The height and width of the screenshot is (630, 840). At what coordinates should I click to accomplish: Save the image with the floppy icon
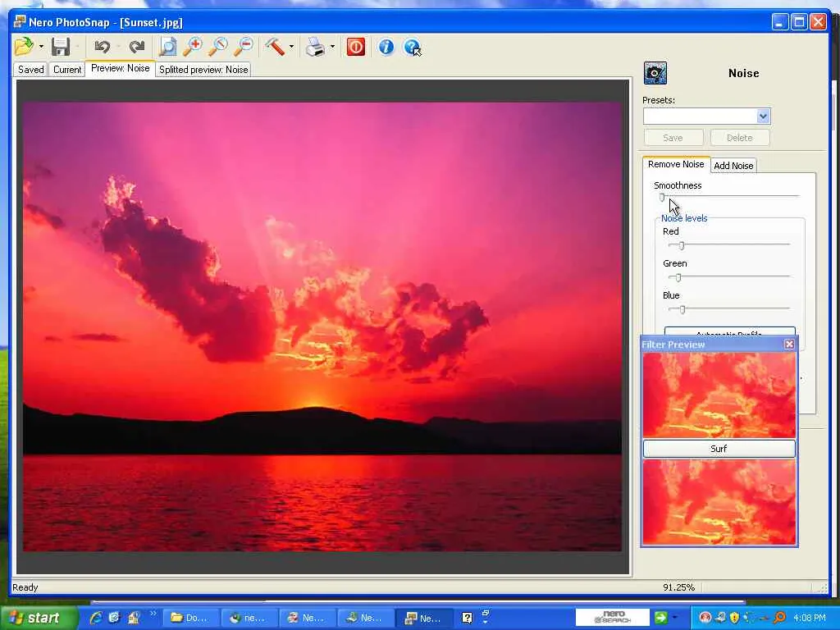pyautogui.click(x=61, y=47)
